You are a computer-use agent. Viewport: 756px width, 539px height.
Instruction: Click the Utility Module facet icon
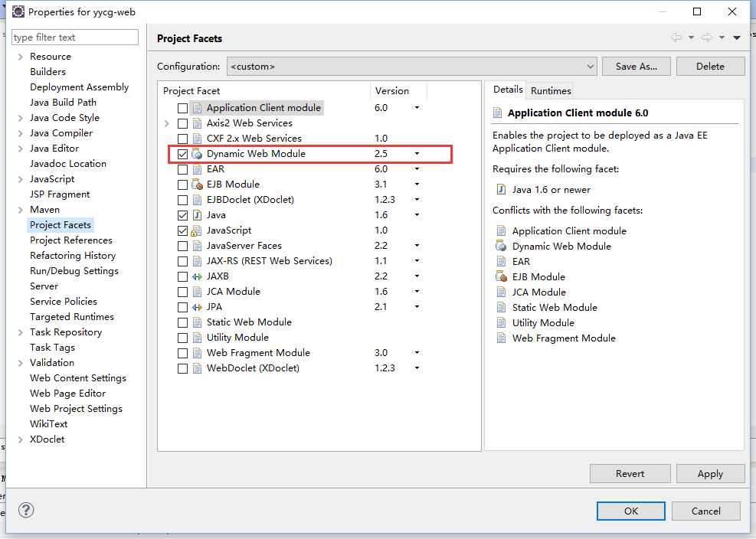coord(197,338)
